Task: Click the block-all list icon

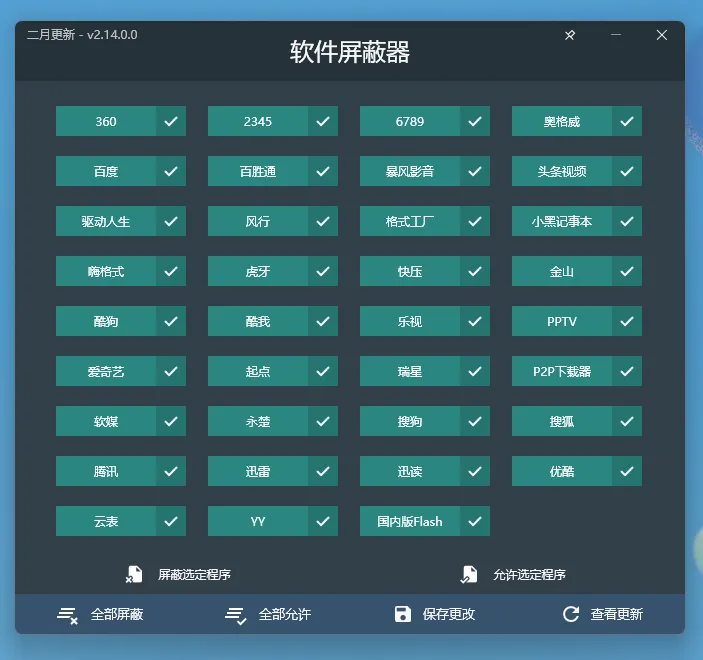Action: point(67,615)
